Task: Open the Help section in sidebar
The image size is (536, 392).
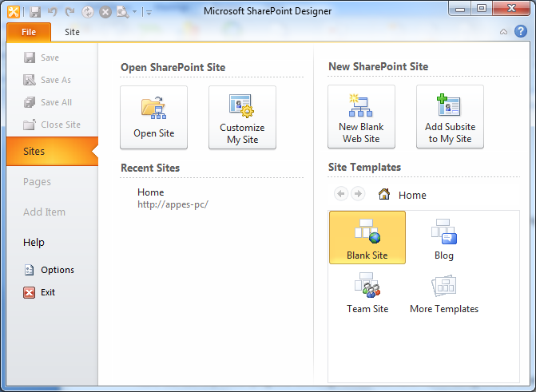Action: 34,242
